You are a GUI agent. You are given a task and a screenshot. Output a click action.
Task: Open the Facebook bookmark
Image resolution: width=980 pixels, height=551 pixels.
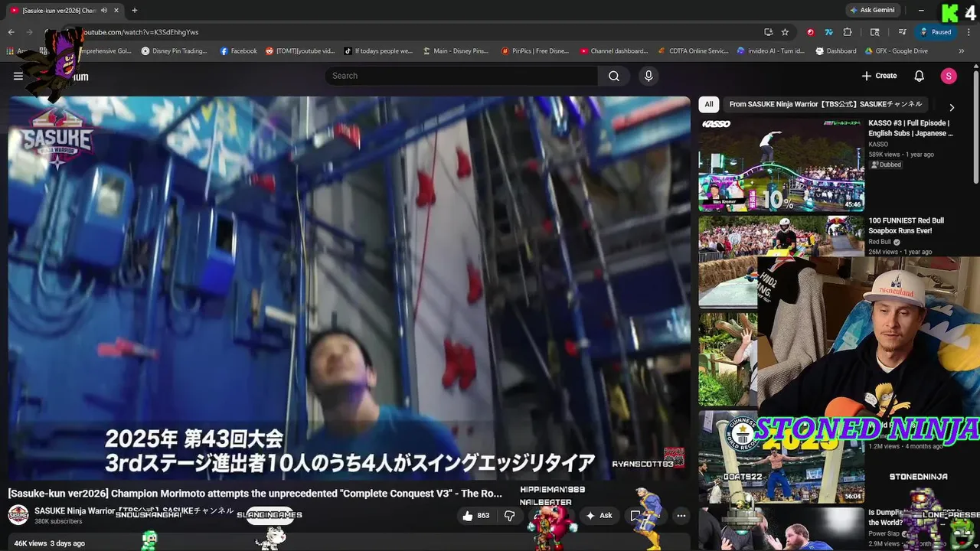click(239, 51)
